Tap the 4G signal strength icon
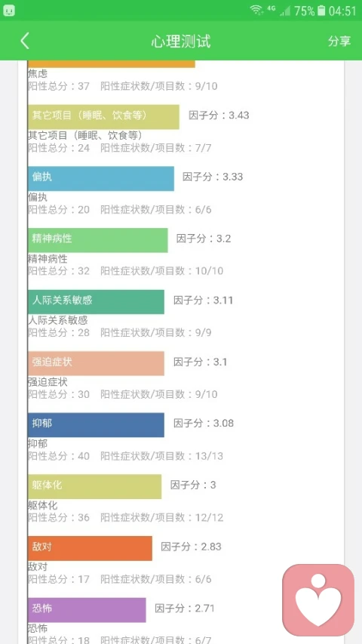Image resolution: width=362 pixels, height=644 pixels. coord(281,11)
